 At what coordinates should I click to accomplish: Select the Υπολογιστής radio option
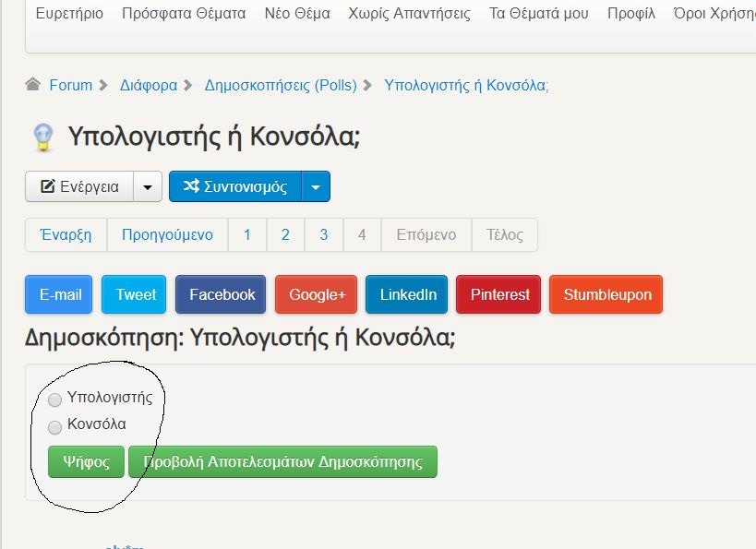[x=55, y=400]
